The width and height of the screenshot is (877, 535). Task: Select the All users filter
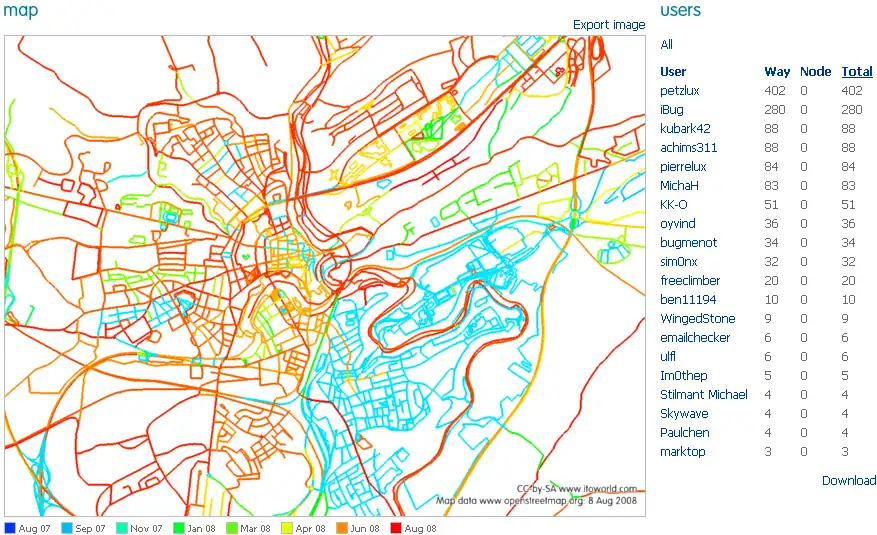click(666, 45)
